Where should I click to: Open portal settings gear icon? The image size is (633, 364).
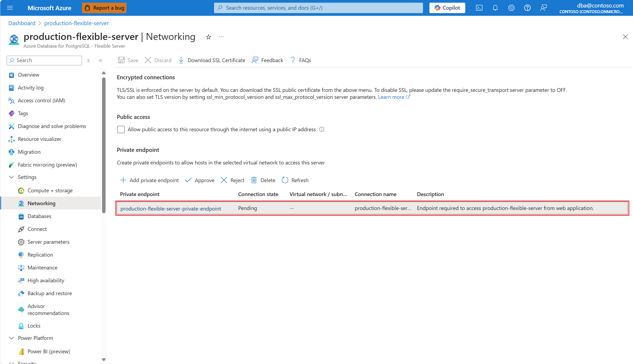tap(511, 8)
